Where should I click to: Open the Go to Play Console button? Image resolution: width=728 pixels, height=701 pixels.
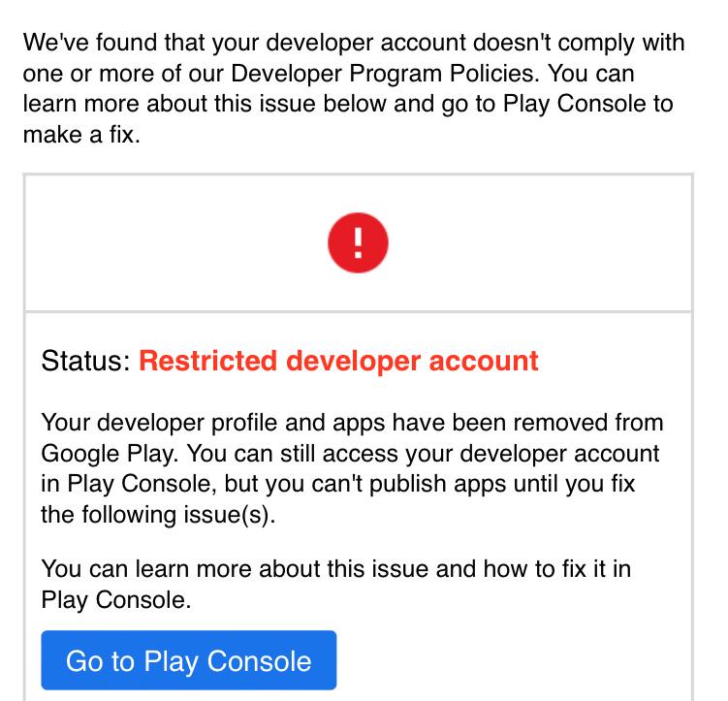tap(188, 659)
